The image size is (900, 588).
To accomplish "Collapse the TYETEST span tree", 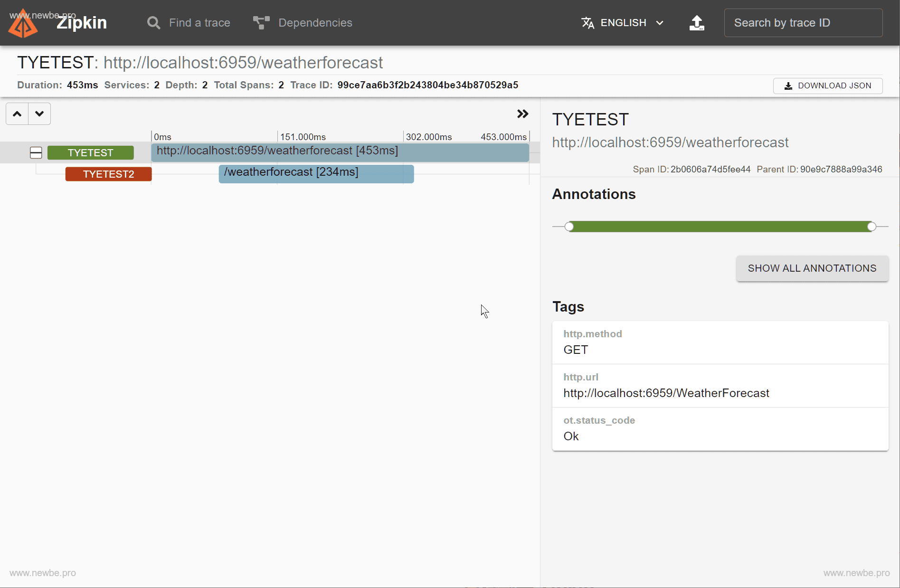I will tap(36, 153).
